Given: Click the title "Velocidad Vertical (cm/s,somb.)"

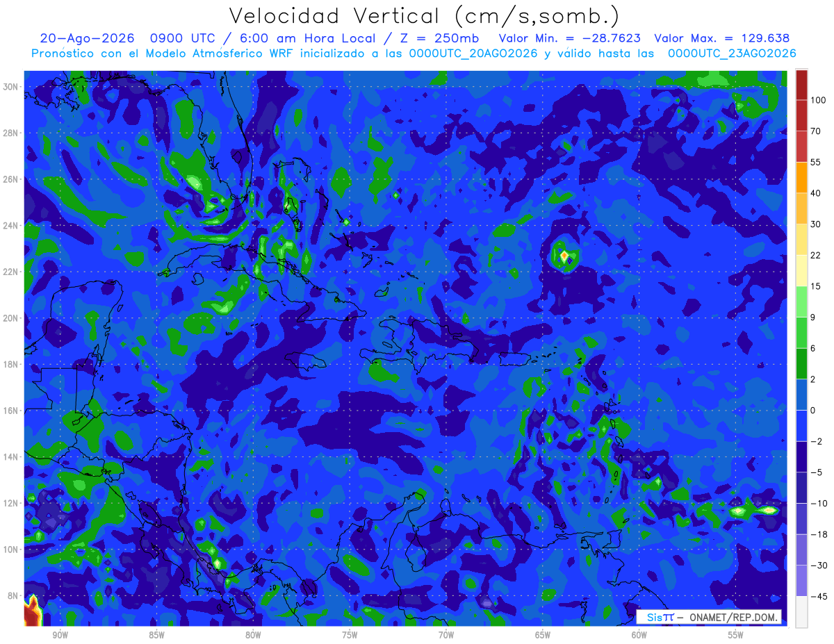Looking at the screenshot, I should 423,17.
